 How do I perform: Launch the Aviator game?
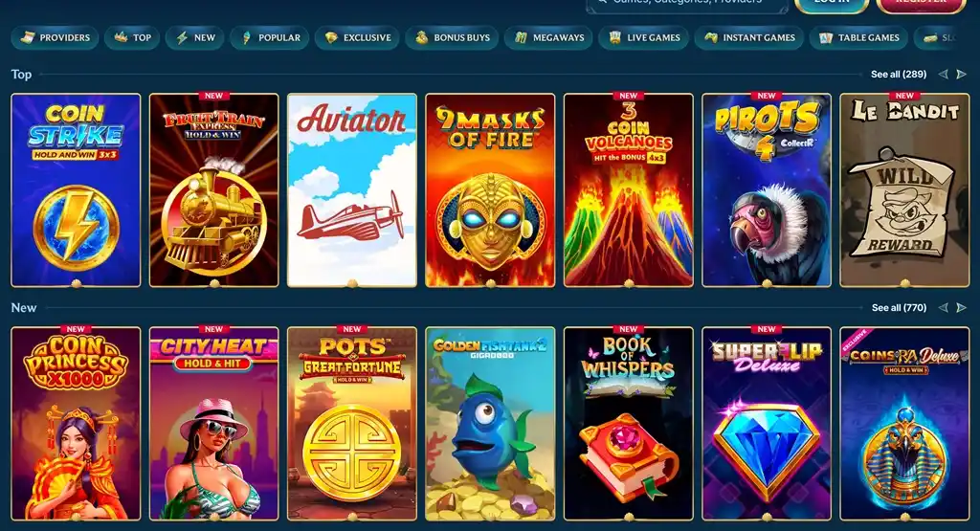coord(352,189)
